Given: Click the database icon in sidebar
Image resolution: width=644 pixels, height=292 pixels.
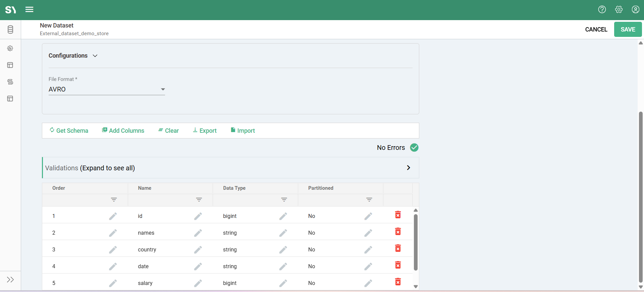Looking at the screenshot, I should pyautogui.click(x=10, y=30).
